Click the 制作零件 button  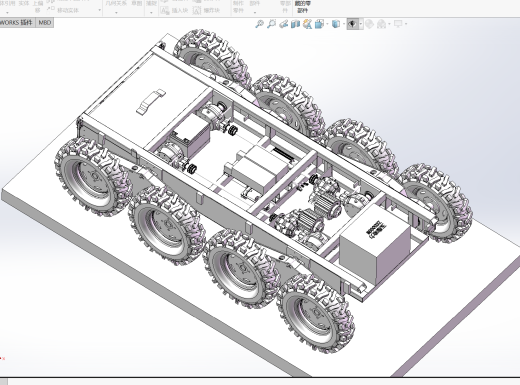click(238, 7)
